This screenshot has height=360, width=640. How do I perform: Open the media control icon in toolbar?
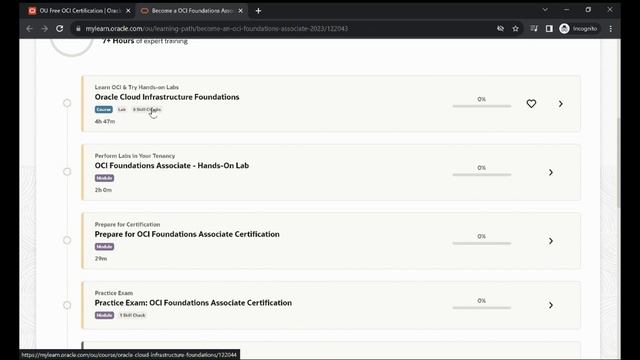pos(534,29)
